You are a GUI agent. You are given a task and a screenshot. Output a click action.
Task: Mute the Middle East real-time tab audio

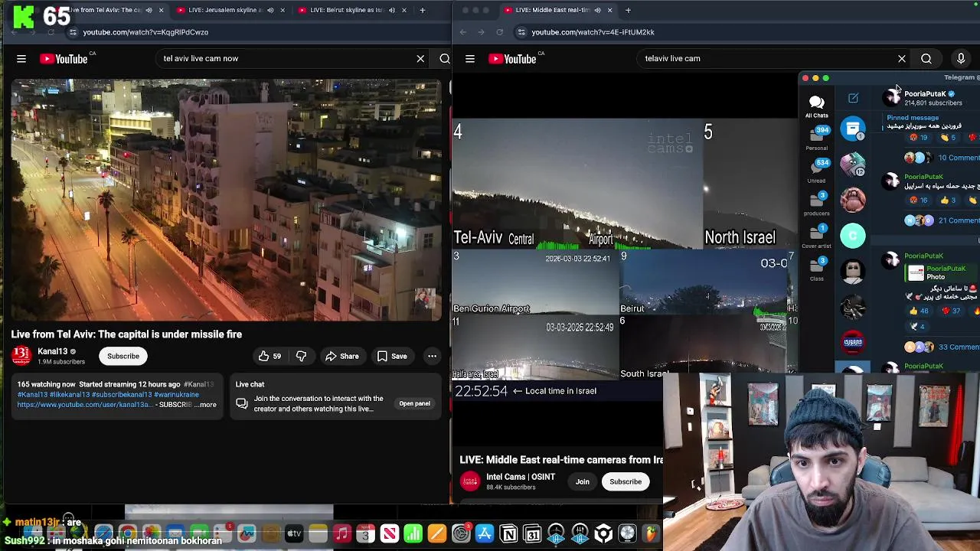[x=597, y=10]
